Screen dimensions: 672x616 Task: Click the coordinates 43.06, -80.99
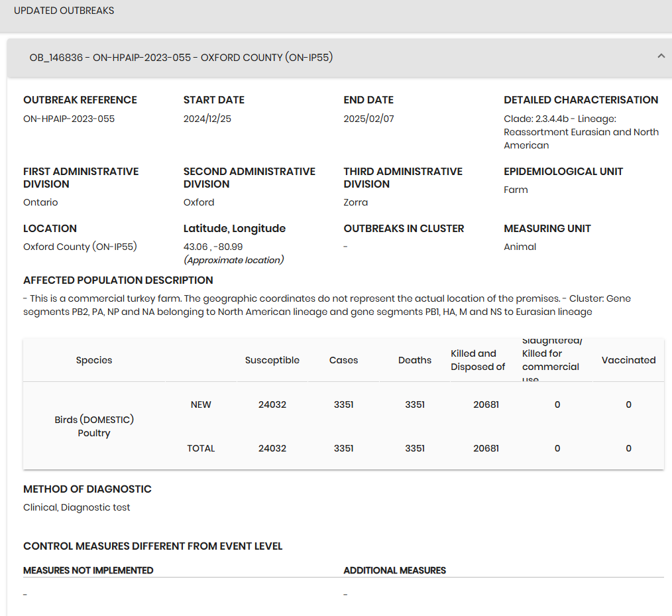[213, 247]
